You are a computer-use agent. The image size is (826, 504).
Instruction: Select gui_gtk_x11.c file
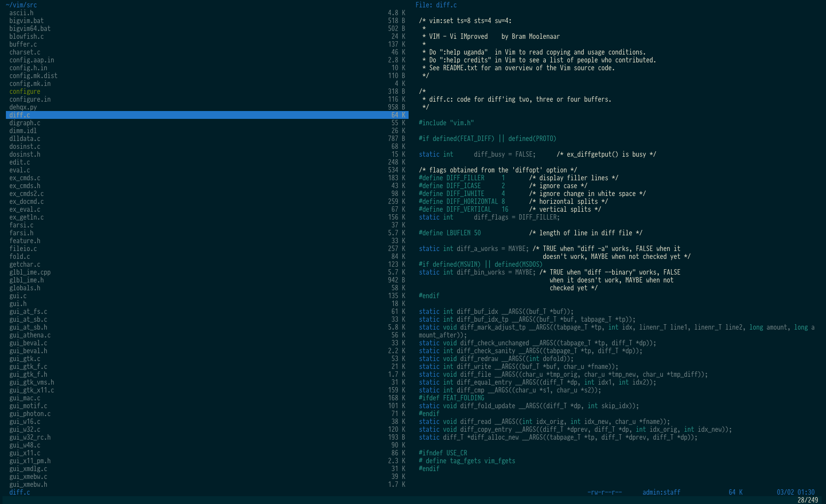(x=207, y=390)
